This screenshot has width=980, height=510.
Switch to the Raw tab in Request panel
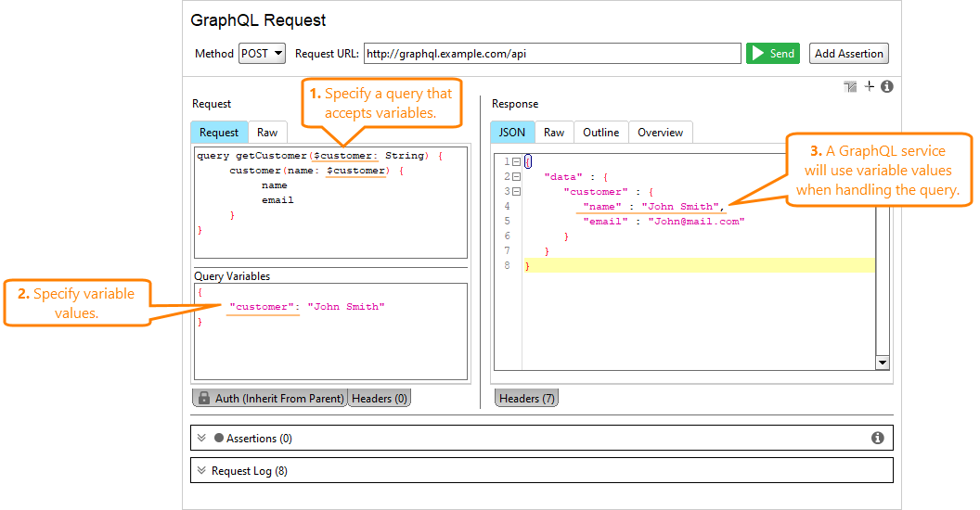pos(267,133)
